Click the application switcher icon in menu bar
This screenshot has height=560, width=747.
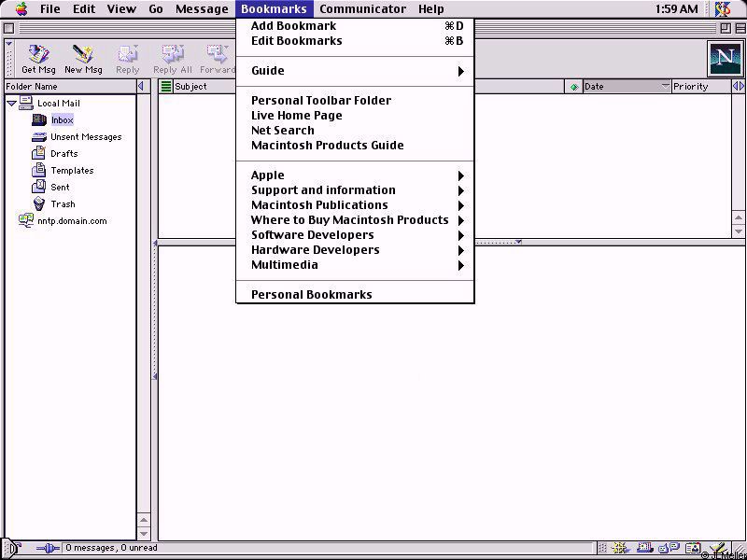coord(723,9)
